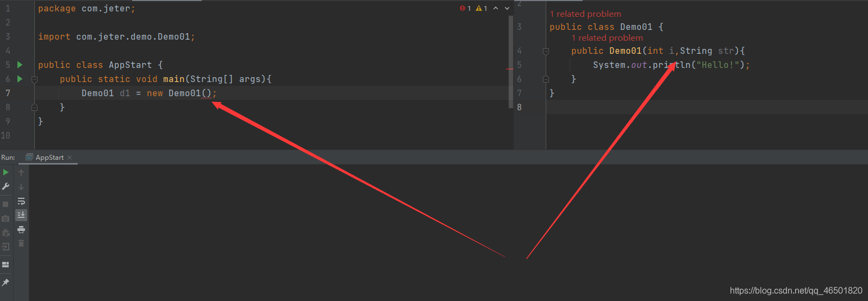868x301 pixels.
Task: Click the Exit icon in the Run toolbar
Action: [x=5, y=247]
